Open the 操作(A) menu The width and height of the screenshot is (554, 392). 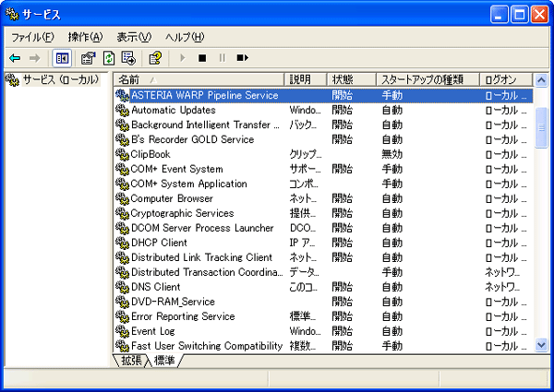click(85, 37)
